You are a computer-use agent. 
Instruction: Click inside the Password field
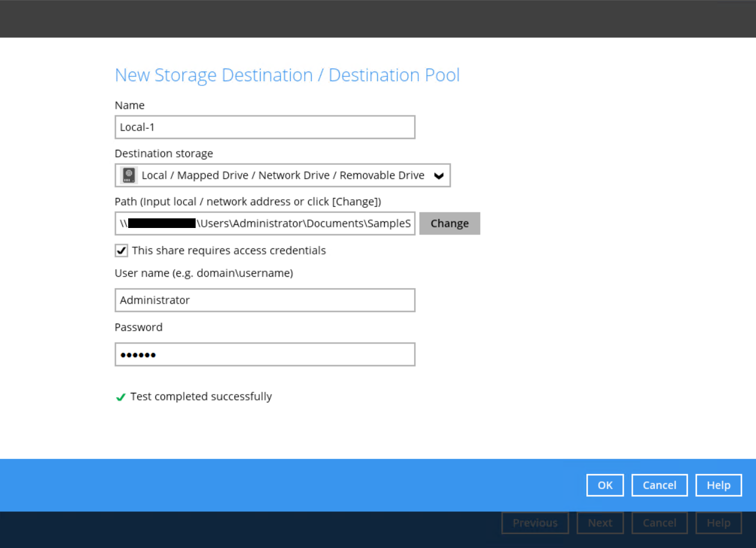tap(265, 354)
